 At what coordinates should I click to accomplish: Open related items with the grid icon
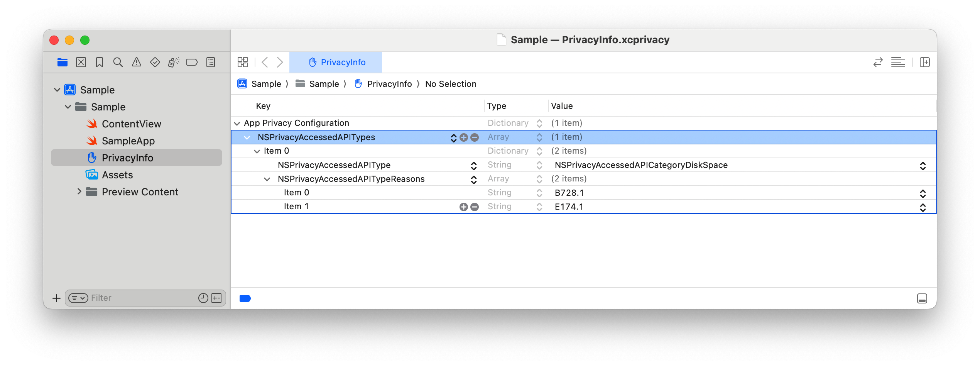tap(243, 62)
